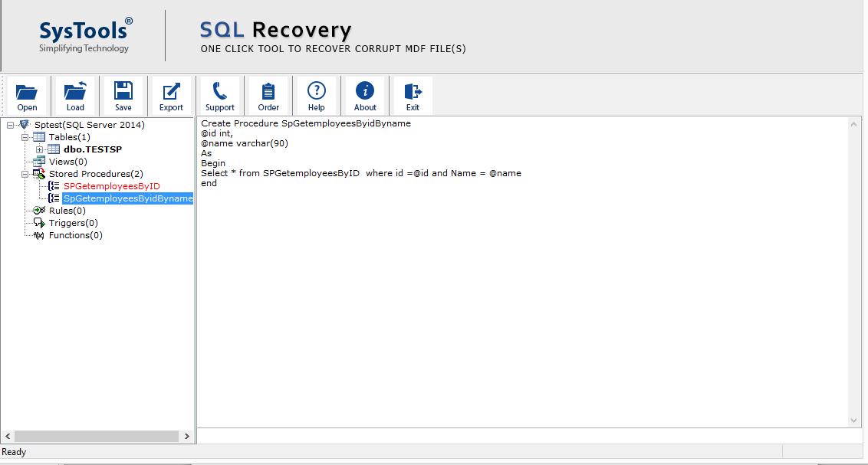Screen dimensions: 868x465
Task: Click the Stored Procedures node icon
Action: click(39, 174)
